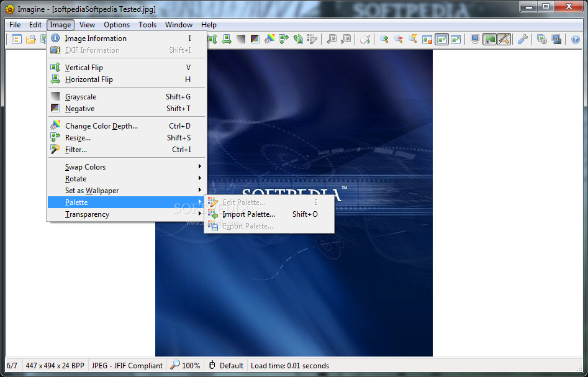Image resolution: width=588 pixels, height=377 pixels.
Task: Click the rotate image toolbar icon
Action: [x=298, y=39]
